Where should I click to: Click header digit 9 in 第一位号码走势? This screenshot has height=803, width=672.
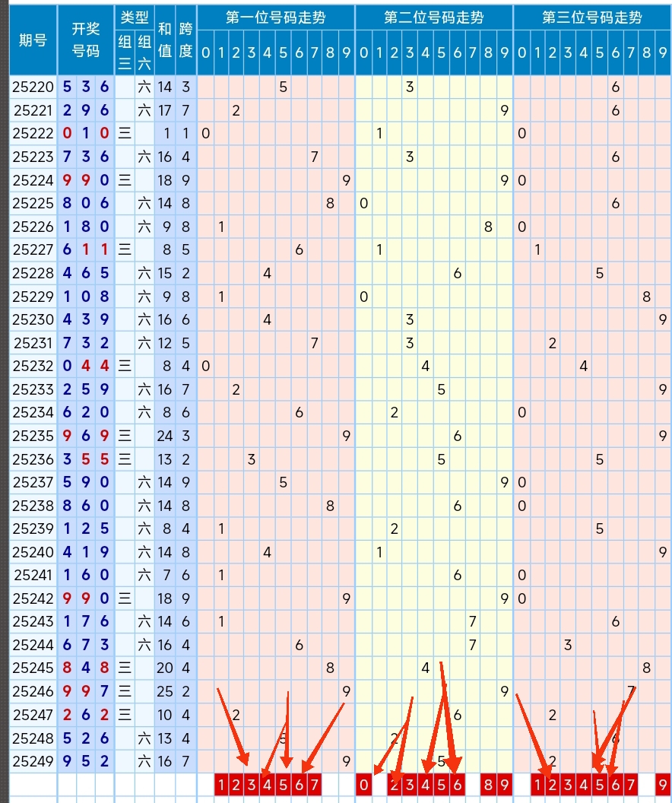click(x=347, y=52)
